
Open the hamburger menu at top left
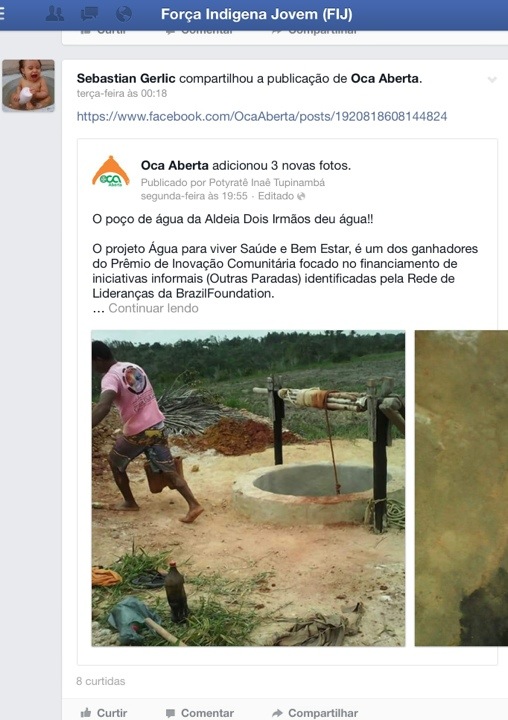2,14
